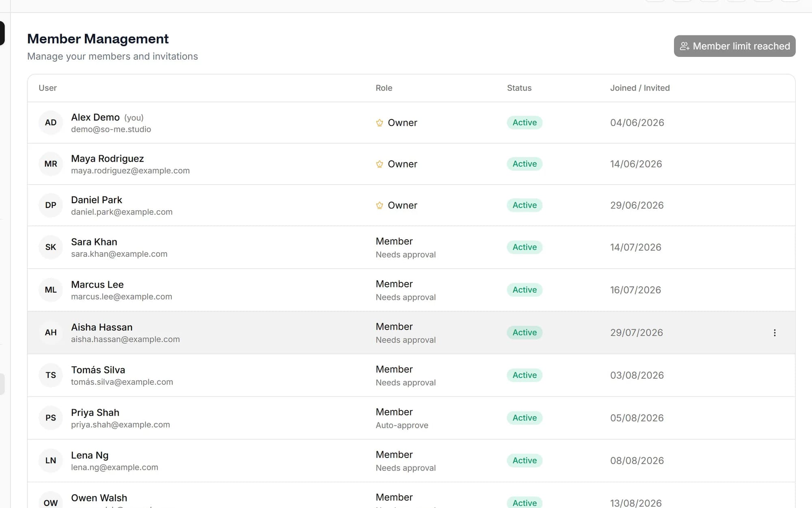This screenshot has width=812, height=508.
Task: Click the SK avatar for Sara Khan
Action: coord(51,247)
